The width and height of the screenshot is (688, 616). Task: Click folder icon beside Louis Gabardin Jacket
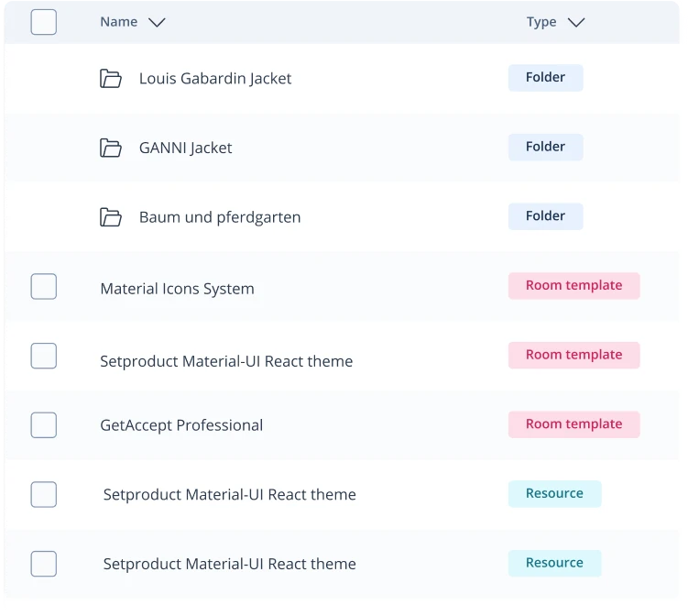tap(111, 79)
